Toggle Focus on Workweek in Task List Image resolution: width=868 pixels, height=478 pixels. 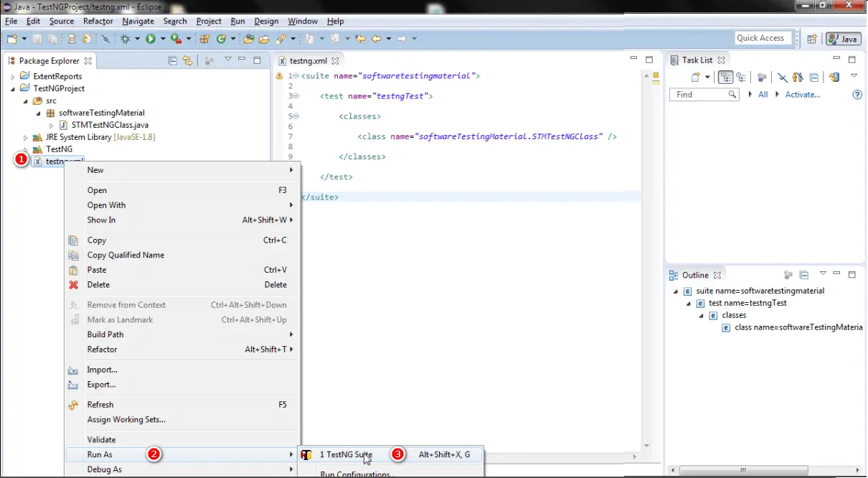click(x=762, y=77)
